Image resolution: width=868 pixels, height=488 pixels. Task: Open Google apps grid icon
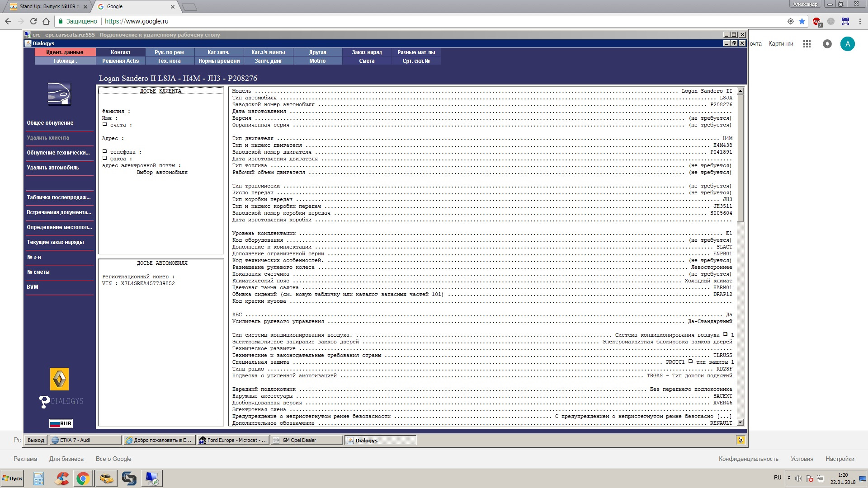point(807,44)
